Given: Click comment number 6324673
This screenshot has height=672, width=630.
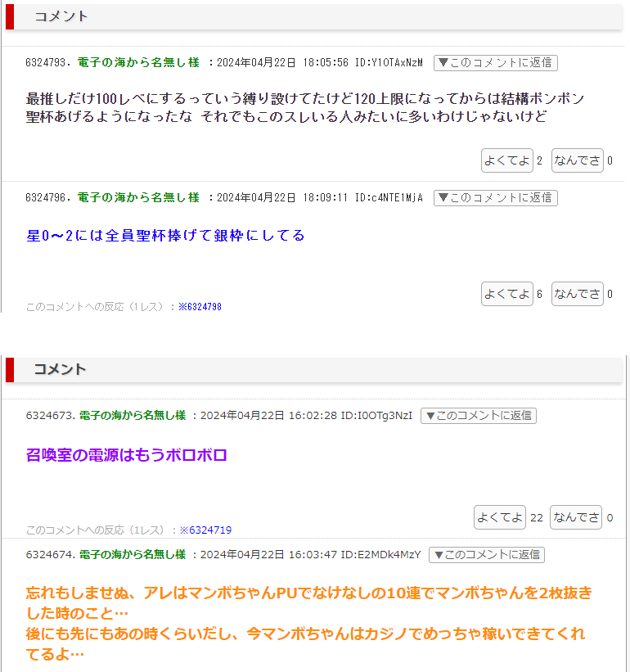Looking at the screenshot, I should tap(49, 415).
